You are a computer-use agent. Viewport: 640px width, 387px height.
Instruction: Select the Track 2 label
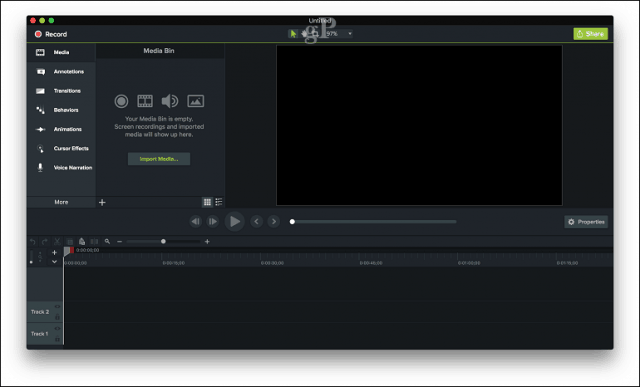pos(40,312)
